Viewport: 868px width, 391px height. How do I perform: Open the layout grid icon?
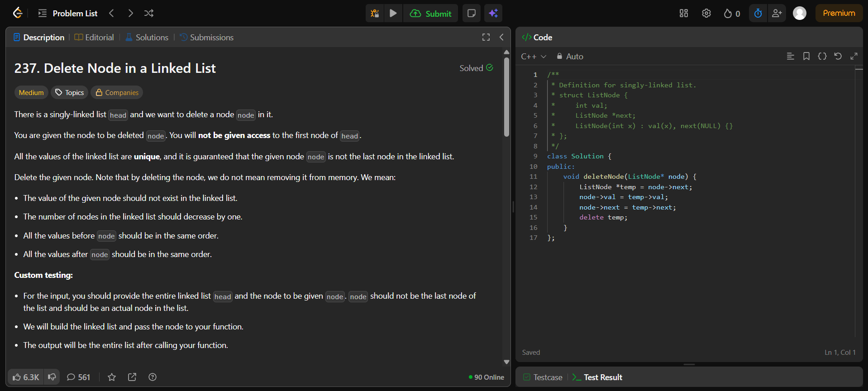(x=684, y=14)
